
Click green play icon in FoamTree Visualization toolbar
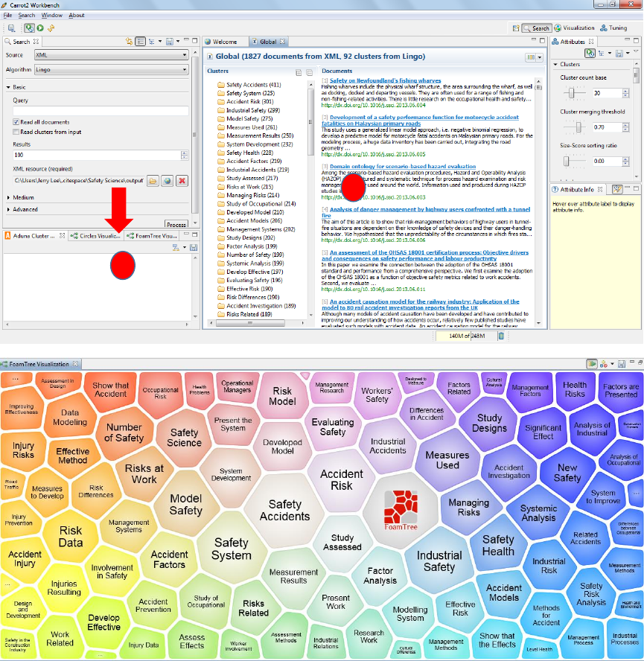point(592,363)
